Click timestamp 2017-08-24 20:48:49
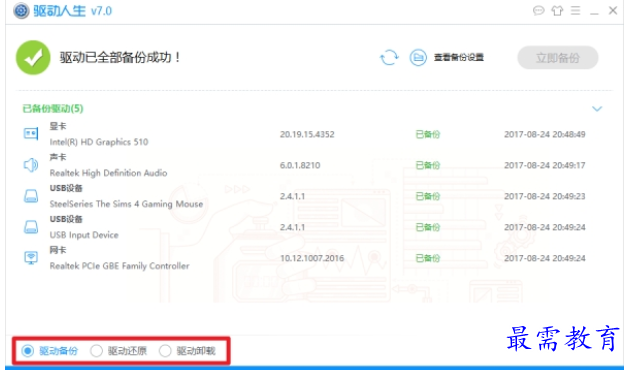 [545, 134]
